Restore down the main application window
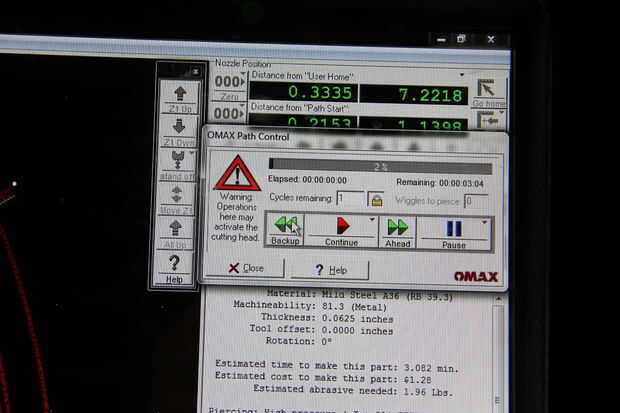The image size is (620, 413). click(x=461, y=39)
